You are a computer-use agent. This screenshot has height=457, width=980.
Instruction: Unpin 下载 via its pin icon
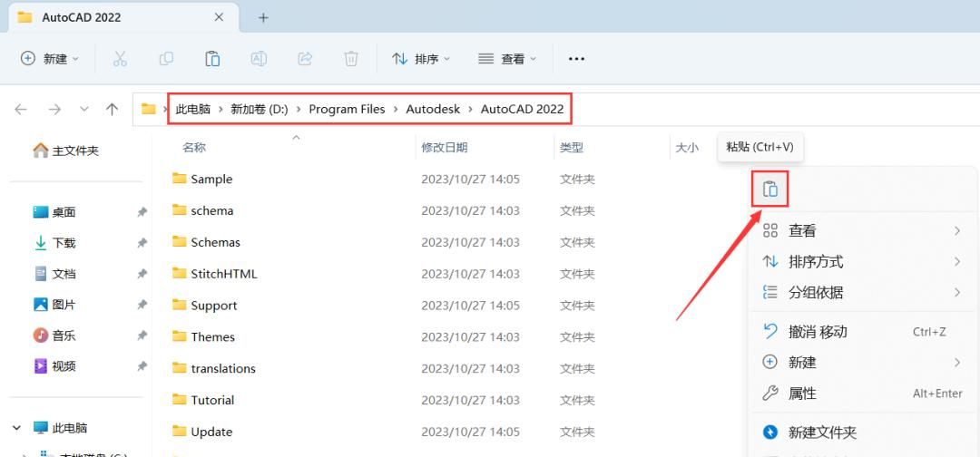(x=142, y=243)
